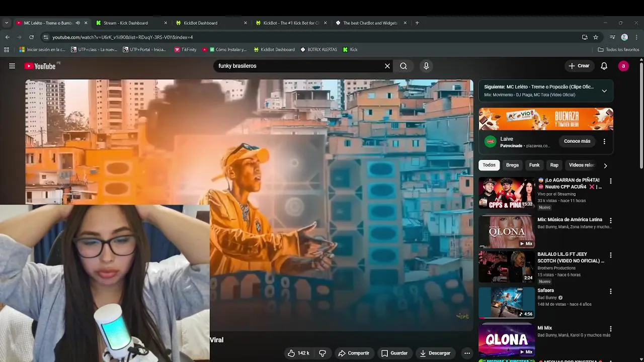Open TikFinity bookmark
Image resolution: width=644 pixels, height=362 pixels.
185,49
